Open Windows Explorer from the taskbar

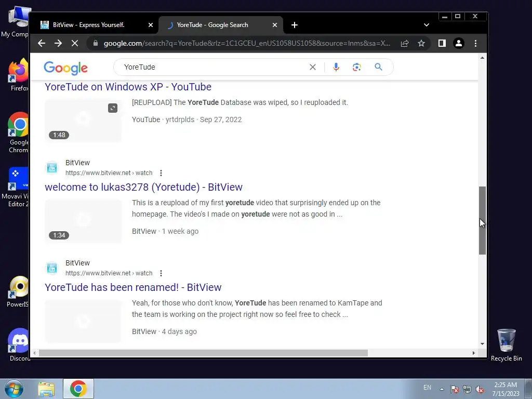coord(46,389)
